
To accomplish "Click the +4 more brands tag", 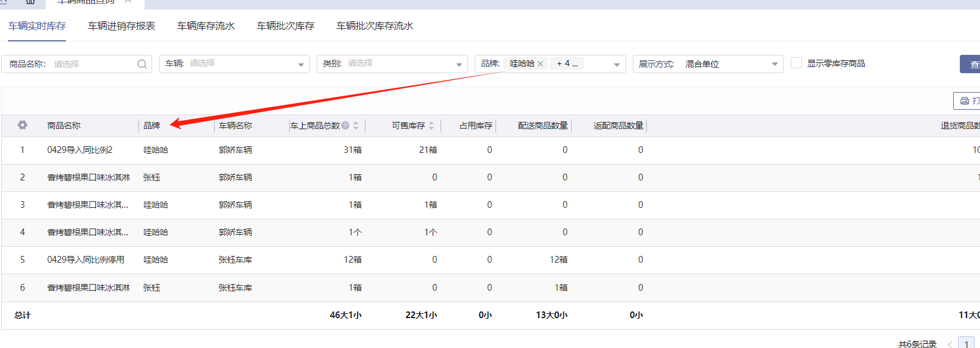I will [567, 63].
